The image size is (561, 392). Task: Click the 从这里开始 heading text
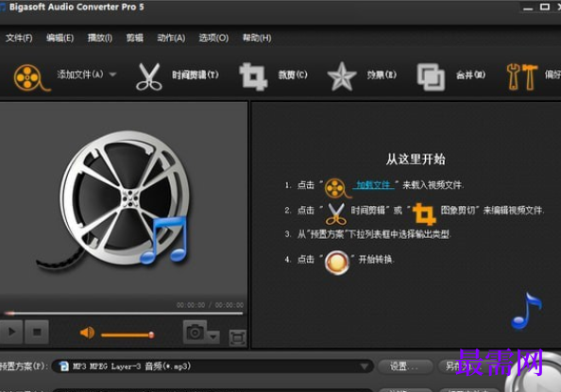pyautogui.click(x=416, y=159)
